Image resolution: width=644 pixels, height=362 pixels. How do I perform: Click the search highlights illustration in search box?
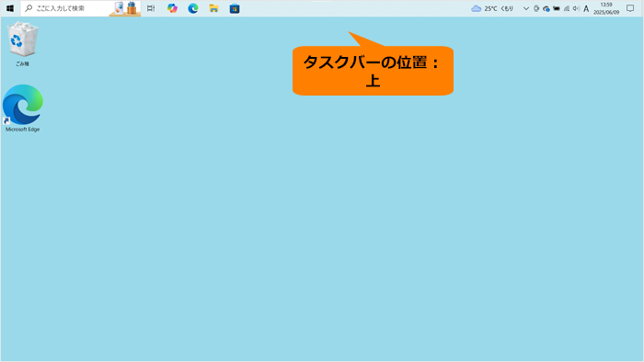click(125, 8)
